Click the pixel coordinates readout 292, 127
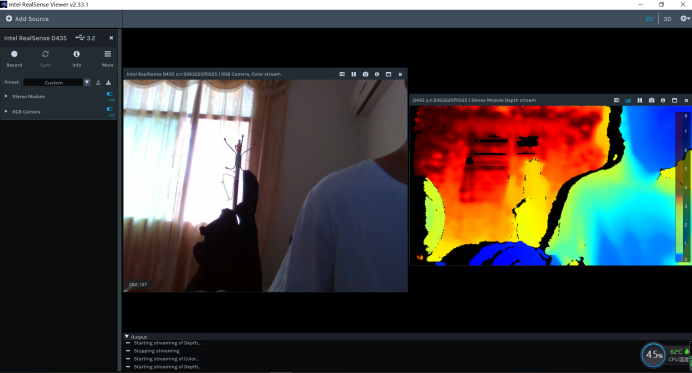Image resolution: width=692 pixels, height=373 pixels. (138, 285)
